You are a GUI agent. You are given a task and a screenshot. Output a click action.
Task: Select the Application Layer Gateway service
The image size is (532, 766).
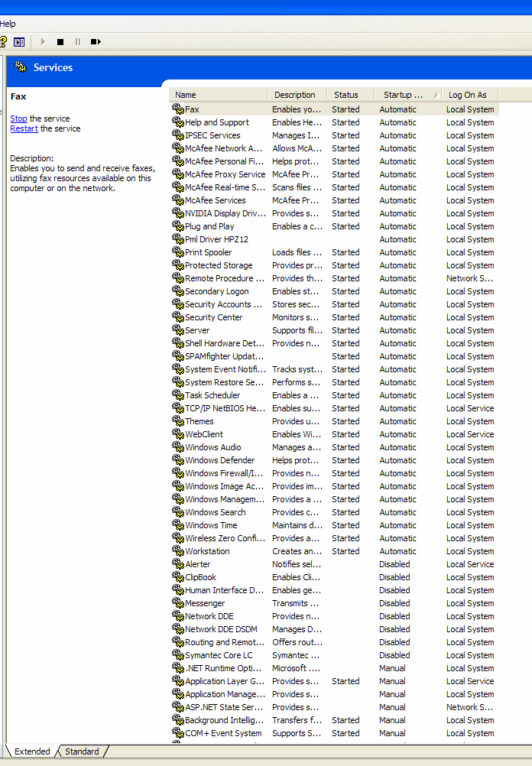[x=334, y=681]
